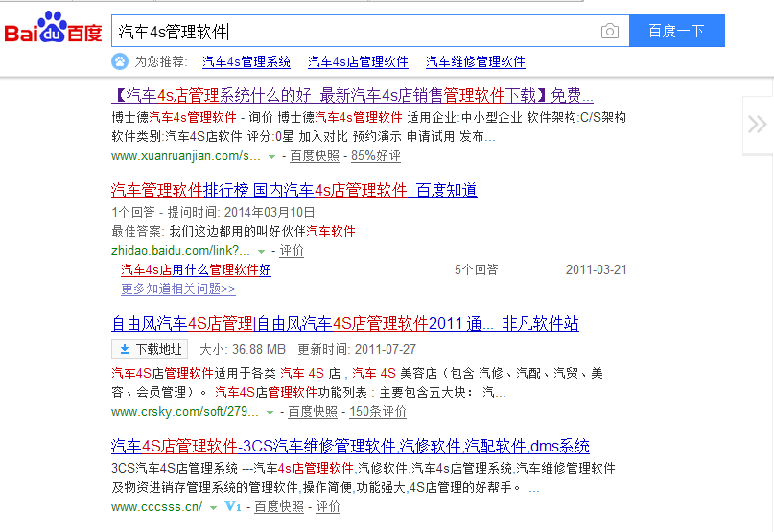Image resolution: width=774 pixels, height=532 pixels.
Task: Open 百度快照 for crsky result
Action: coord(313,411)
